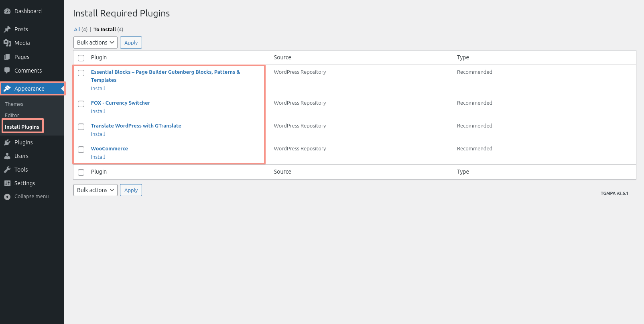Click the Plugin column header at top
The image size is (644, 324).
(99, 57)
